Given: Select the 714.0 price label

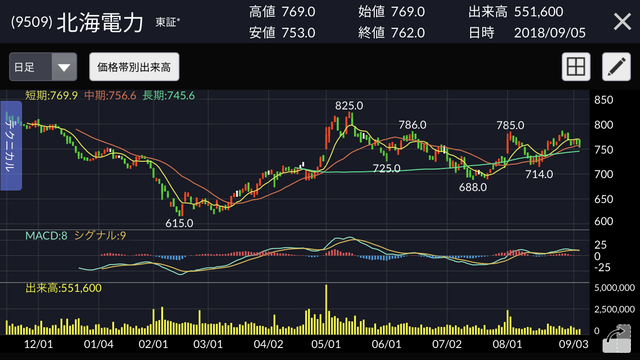Looking at the screenshot, I should [539, 174].
